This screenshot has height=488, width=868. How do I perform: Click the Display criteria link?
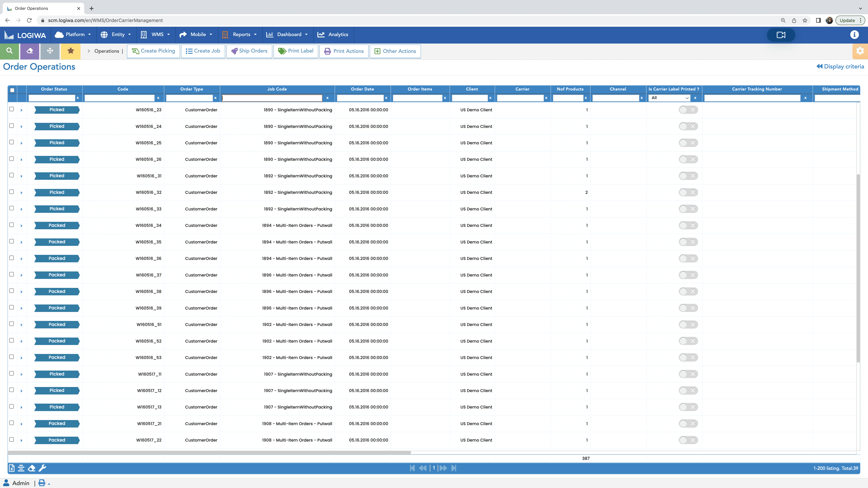point(840,67)
